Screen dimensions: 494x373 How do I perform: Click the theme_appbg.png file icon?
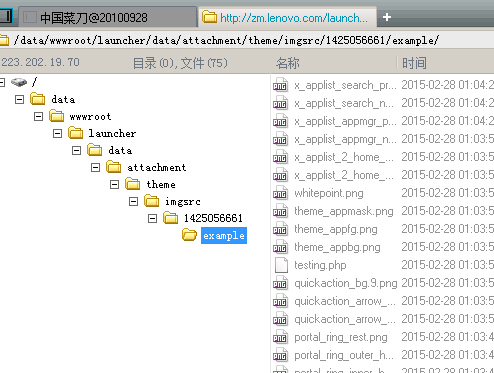(280, 247)
